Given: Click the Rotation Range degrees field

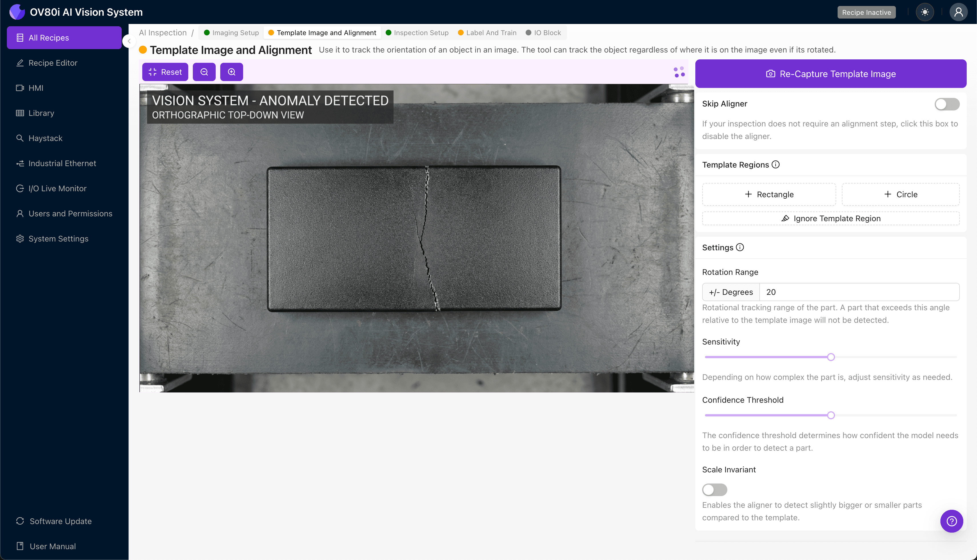Looking at the screenshot, I should 858,292.
